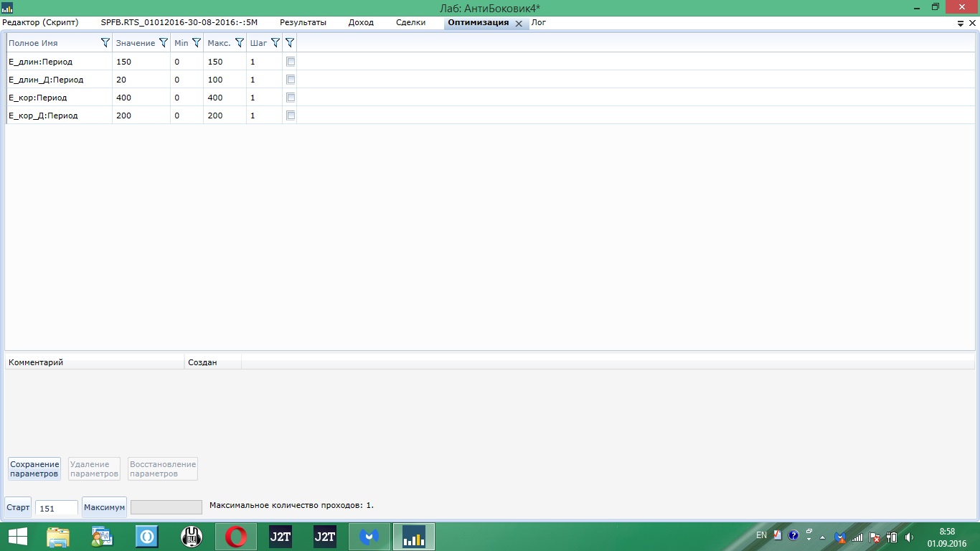This screenshot has height=551, width=980.
Task: Click the blue help question-mark tray icon
Action: point(793,535)
